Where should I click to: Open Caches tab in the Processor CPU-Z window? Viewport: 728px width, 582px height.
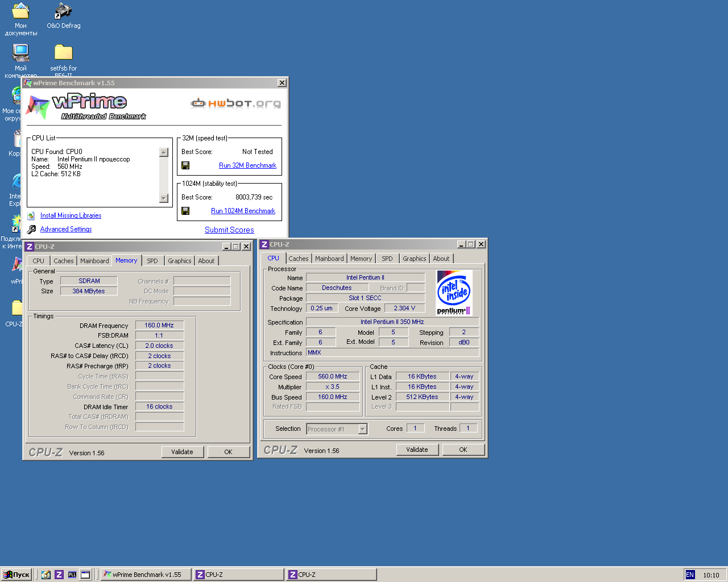pyautogui.click(x=299, y=259)
